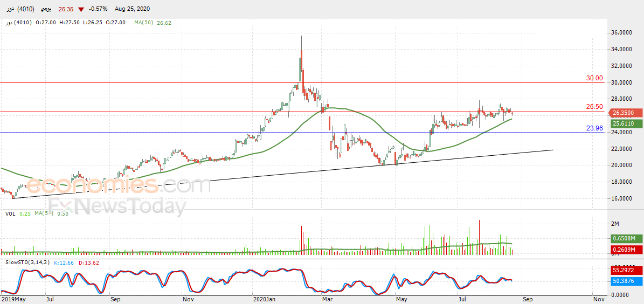Click the blue 50.3876 stochastic tag
The width and height of the screenshot is (644, 304).
pos(625,281)
